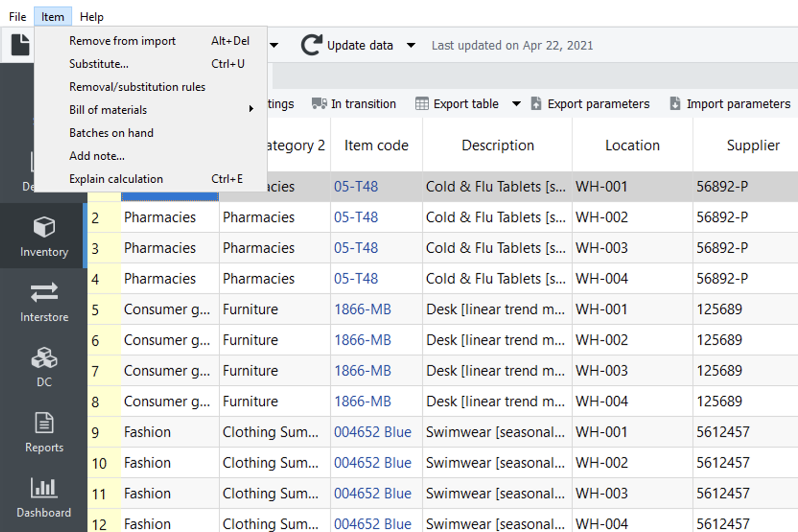Click the Update data refresh icon
Image resolution: width=798 pixels, height=532 pixels.
[311, 45]
